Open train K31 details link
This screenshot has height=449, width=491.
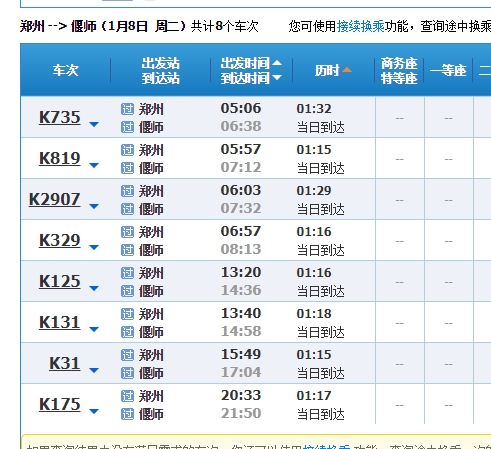pos(65,363)
